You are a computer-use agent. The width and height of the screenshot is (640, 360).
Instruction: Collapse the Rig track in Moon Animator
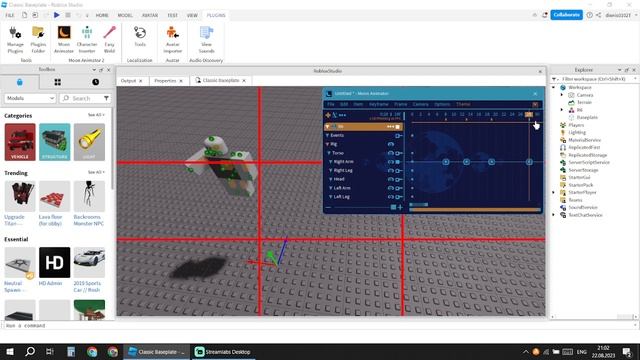[327, 144]
